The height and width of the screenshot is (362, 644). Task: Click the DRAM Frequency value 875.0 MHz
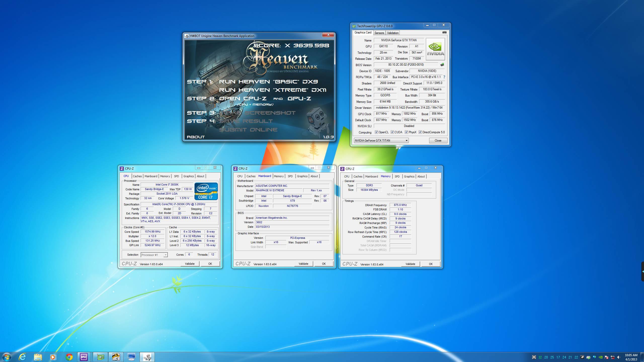(x=400, y=205)
